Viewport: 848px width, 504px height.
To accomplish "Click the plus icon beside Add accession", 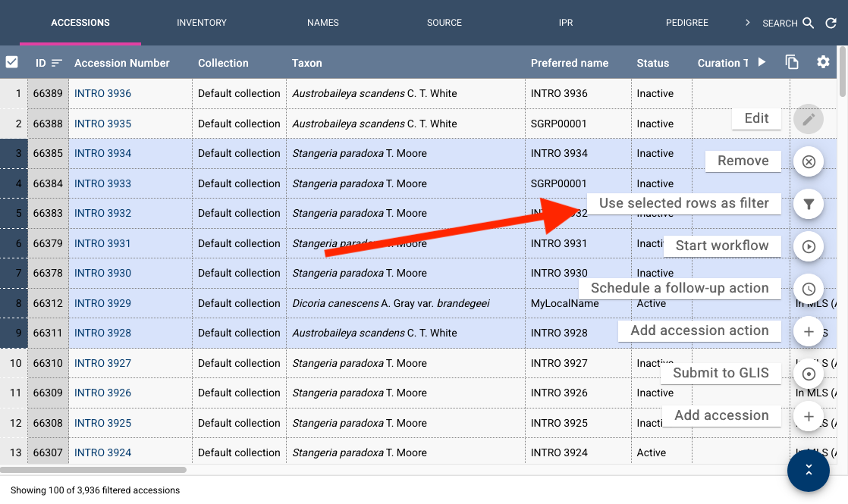I will (x=808, y=417).
